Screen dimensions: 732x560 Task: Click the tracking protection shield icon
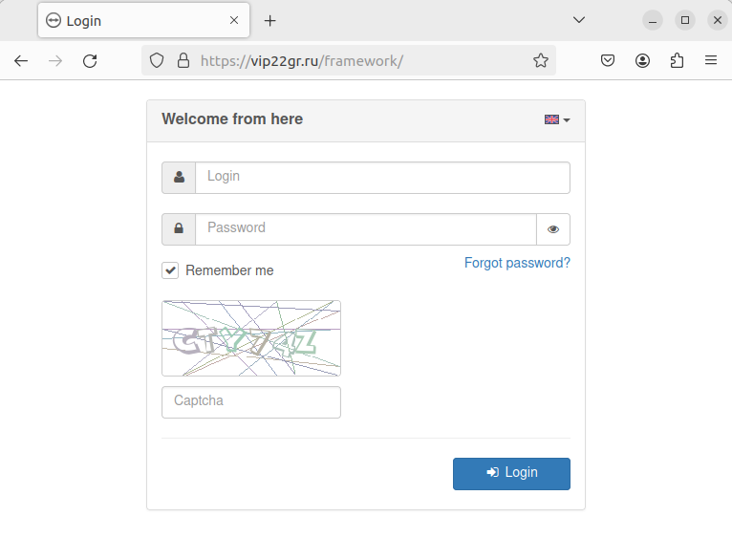[158, 61]
